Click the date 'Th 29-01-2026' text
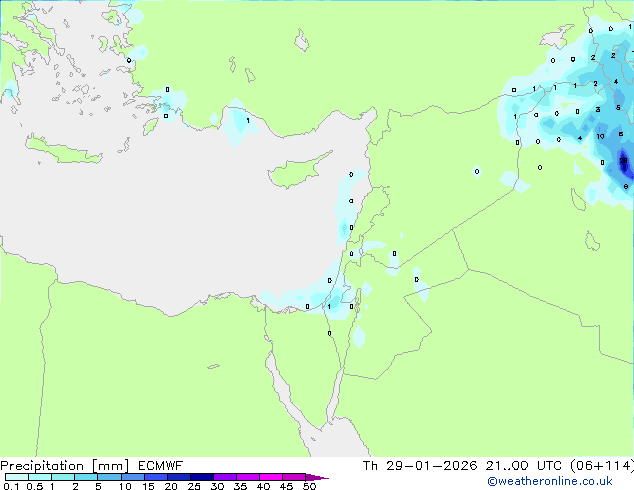This screenshot has height=490, width=634. click(x=420, y=466)
